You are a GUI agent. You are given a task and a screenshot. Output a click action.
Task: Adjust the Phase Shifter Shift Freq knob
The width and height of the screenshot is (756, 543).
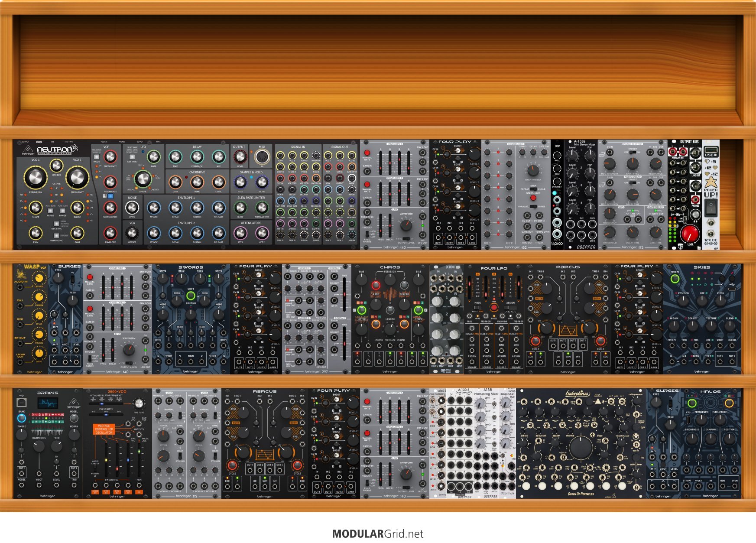click(x=633, y=164)
